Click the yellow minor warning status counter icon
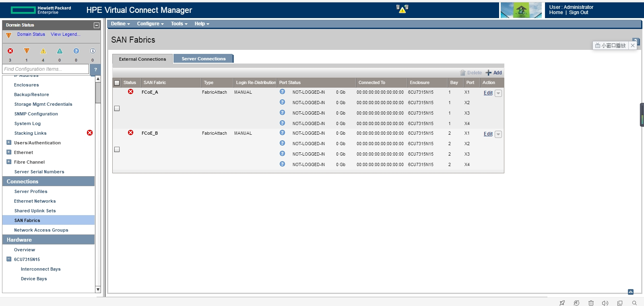This screenshot has width=644, height=306. (43, 51)
